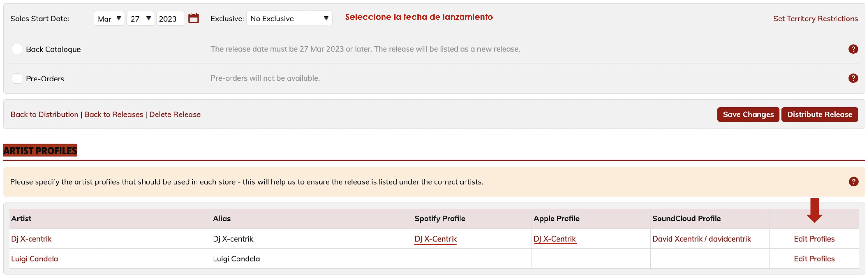The height and width of the screenshot is (278, 868).
Task: Click help icon for Back Catalogue
Action: click(853, 49)
